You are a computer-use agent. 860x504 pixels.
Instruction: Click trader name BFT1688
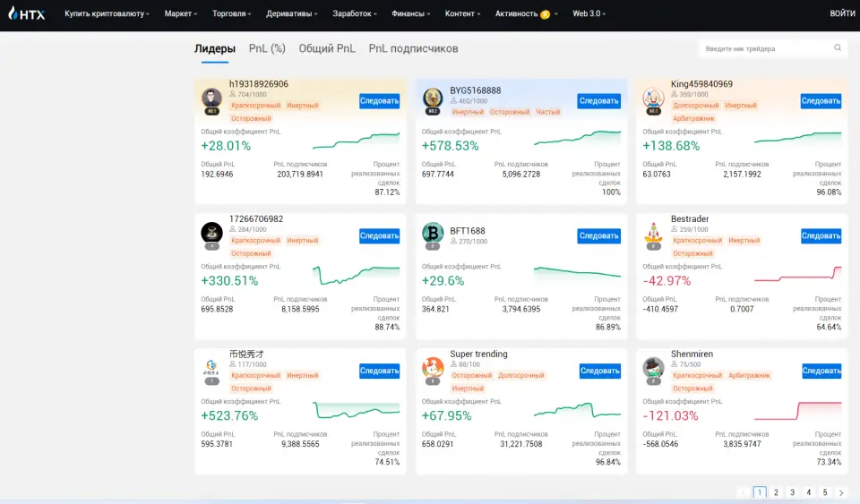(x=468, y=231)
